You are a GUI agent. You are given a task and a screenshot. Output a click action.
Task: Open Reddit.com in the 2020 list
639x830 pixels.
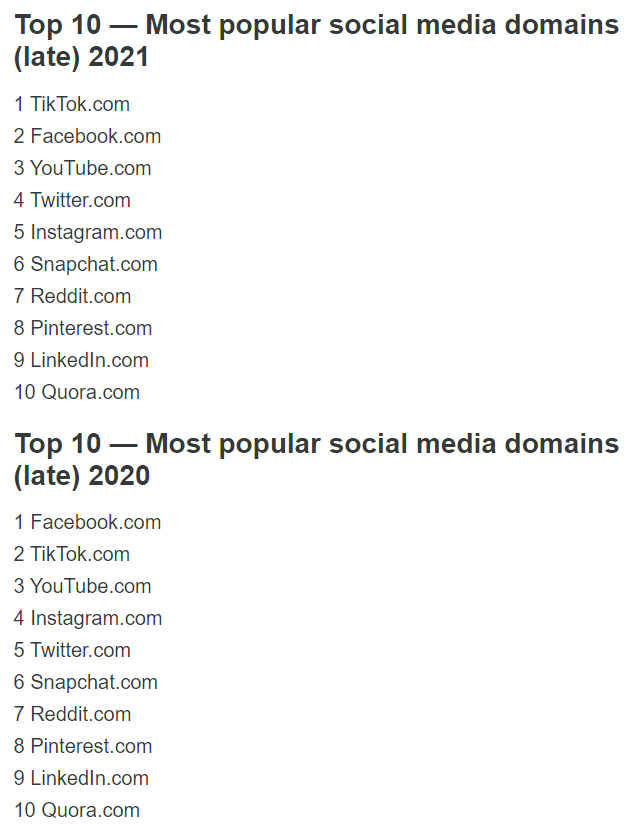pos(80,714)
